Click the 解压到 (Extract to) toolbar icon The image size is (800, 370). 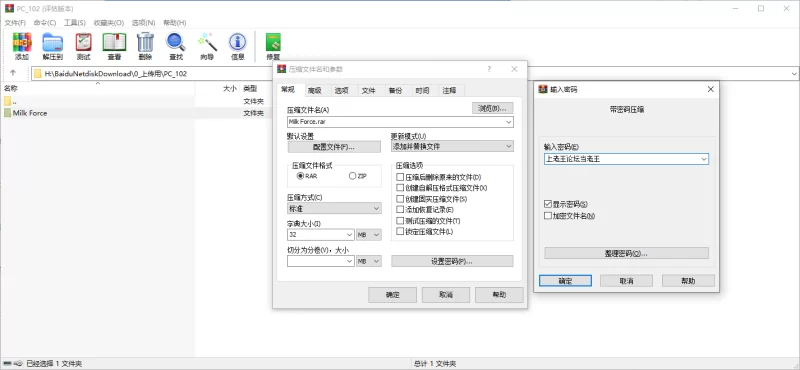[53, 46]
